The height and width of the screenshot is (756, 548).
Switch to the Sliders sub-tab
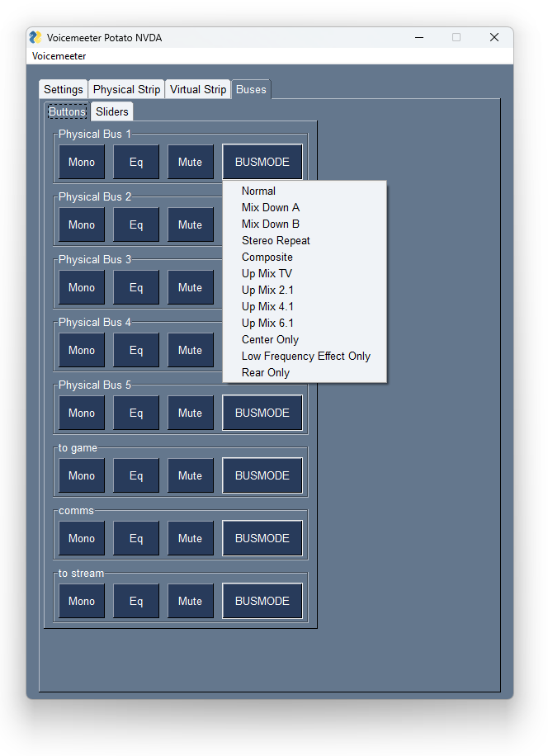111,111
